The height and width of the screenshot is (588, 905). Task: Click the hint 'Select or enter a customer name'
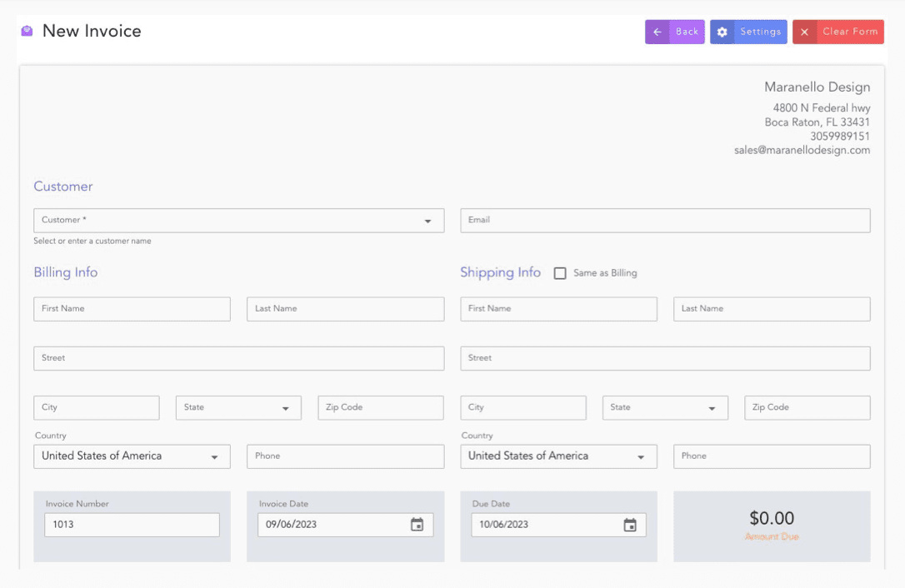tap(92, 242)
